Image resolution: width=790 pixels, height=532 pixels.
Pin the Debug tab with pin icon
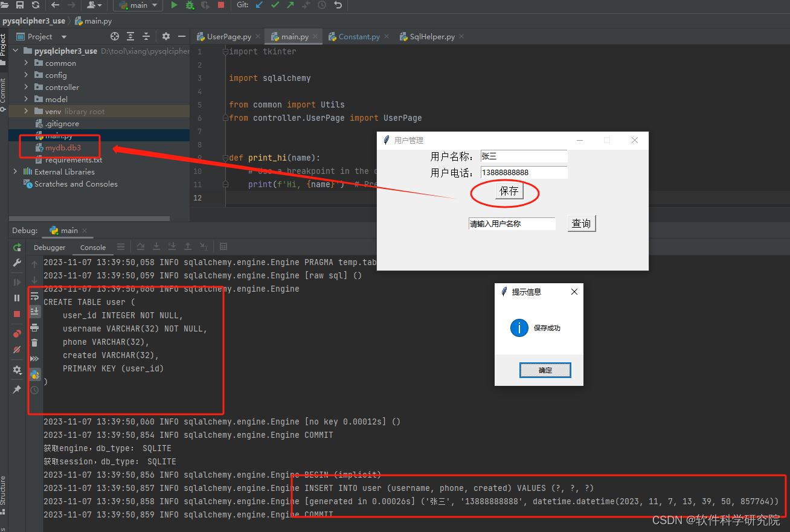[17, 389]
